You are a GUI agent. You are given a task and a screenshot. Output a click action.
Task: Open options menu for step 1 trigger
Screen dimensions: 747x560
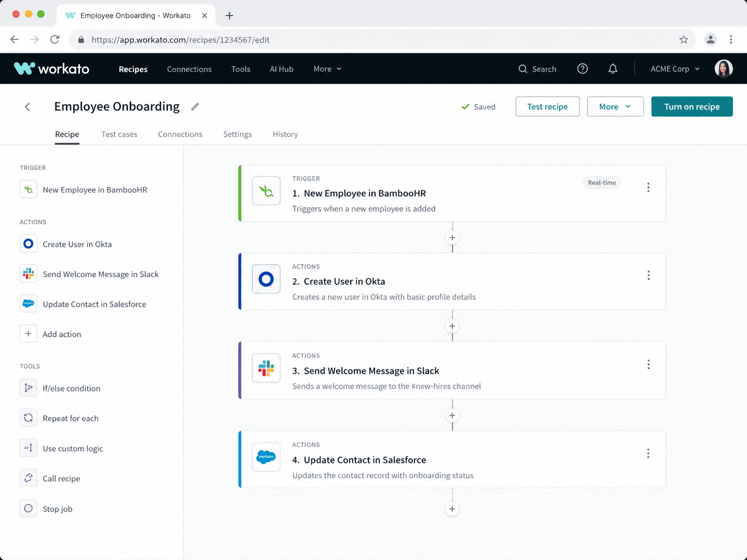[x=648, y=187]
